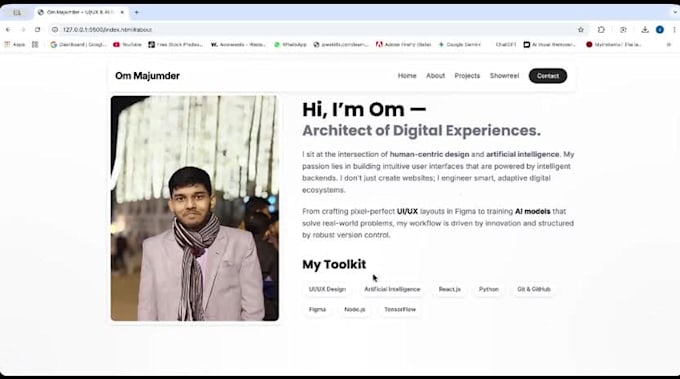Open the Extensions puzzle icon
The image size is (680, 379).
click(601, 29)
